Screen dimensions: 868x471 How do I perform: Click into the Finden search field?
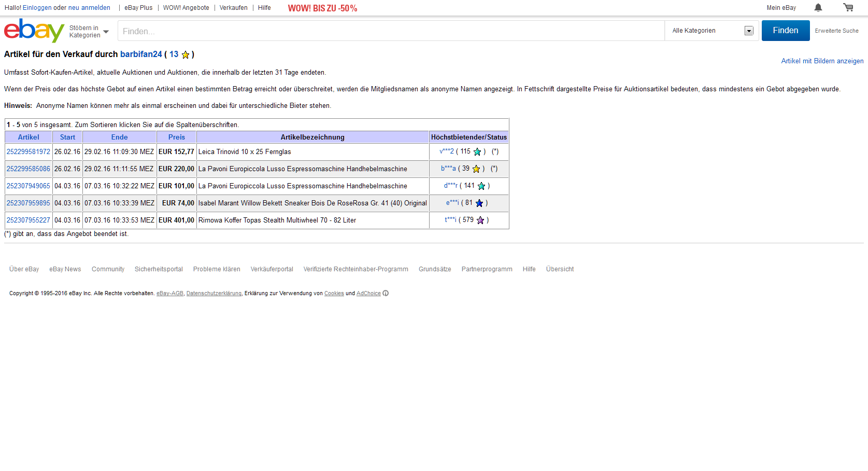[391, 31]
